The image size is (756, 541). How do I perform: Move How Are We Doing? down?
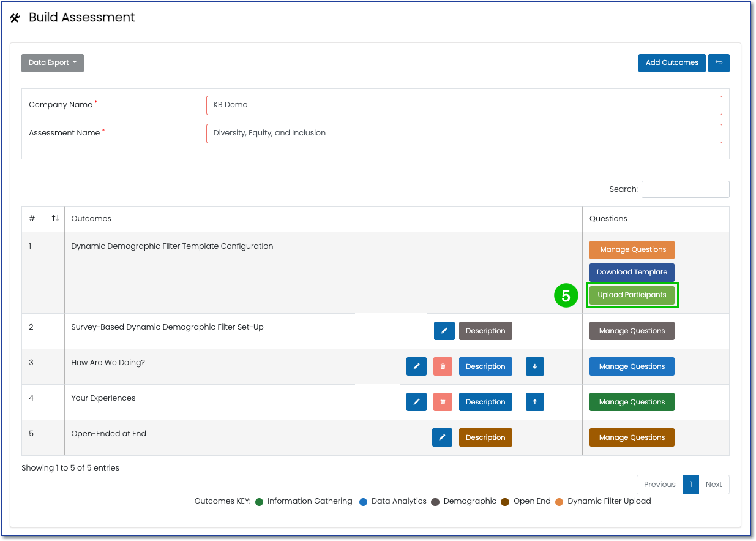(534, 366)
